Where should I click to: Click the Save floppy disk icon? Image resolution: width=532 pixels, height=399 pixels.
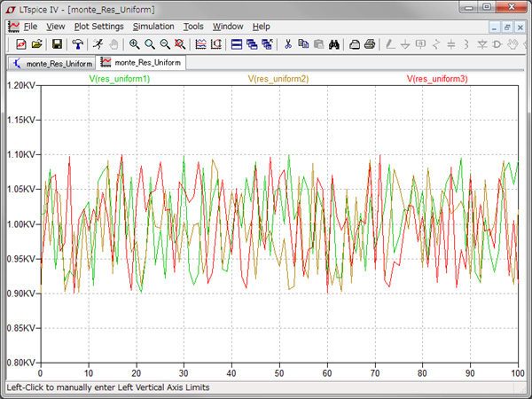57,43
